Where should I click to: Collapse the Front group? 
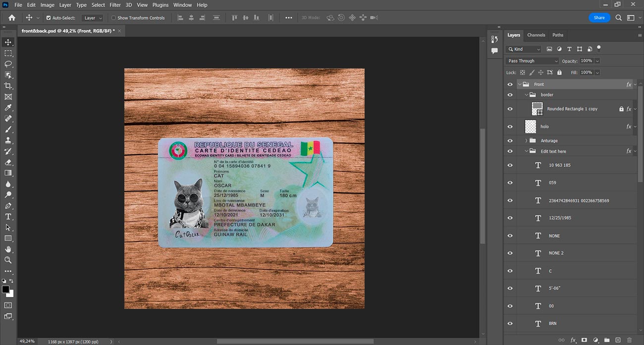coord(520,84)
